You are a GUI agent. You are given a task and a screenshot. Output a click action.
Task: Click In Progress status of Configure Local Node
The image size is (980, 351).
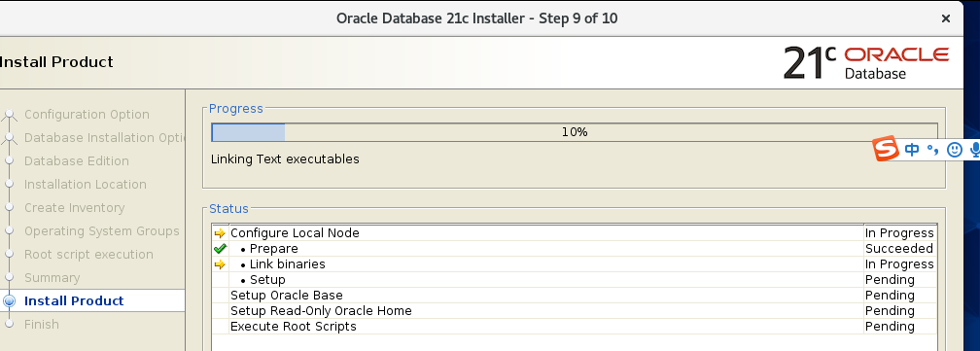[899, 233]
